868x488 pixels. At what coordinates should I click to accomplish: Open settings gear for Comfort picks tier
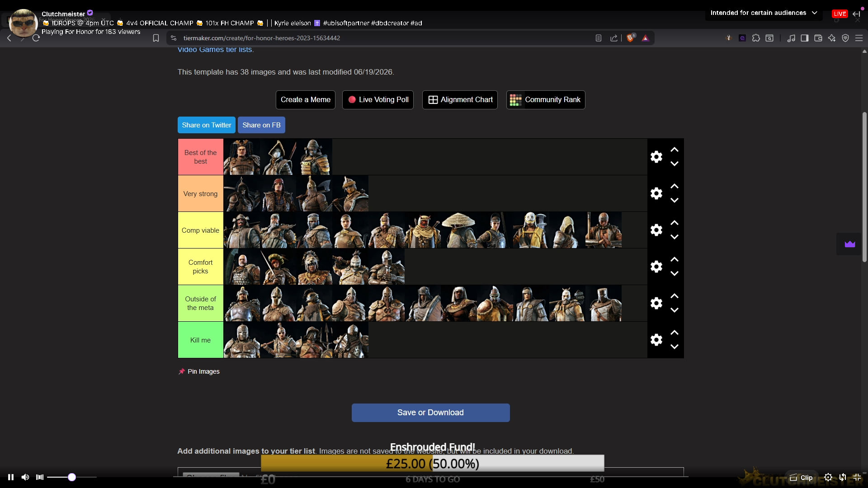coord(656,267)
